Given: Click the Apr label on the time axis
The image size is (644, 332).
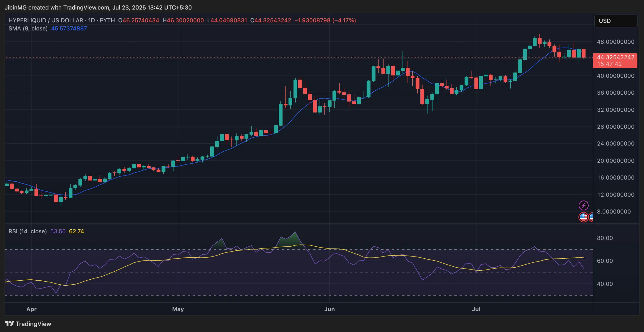Looking at the screenshot, I should (x=31, y=309).
